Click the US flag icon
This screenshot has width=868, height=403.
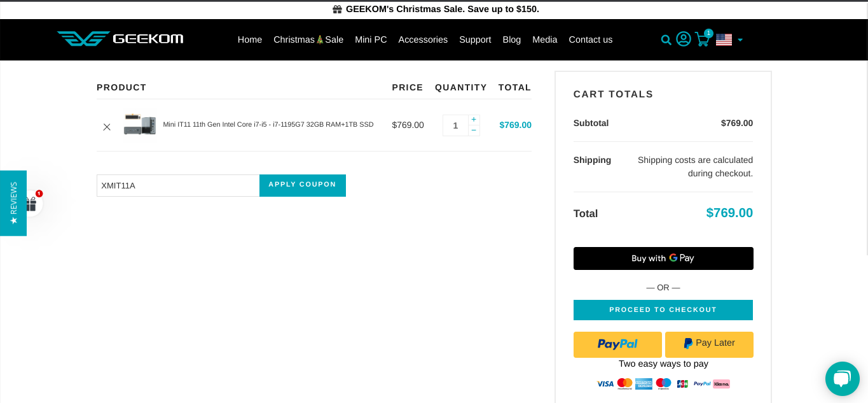tap(724, 39)
